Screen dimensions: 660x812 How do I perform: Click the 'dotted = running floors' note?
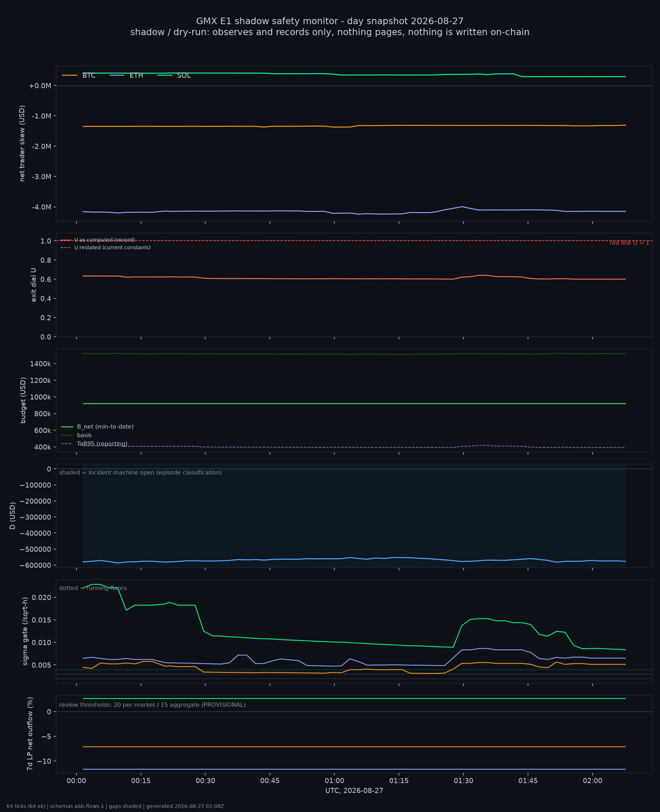[93, 588]
